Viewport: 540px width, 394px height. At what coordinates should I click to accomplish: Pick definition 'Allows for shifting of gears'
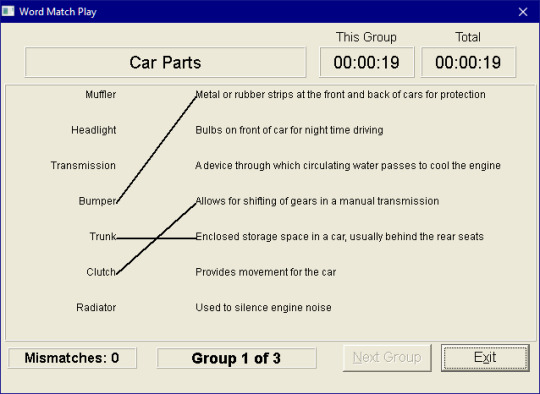pyautogui.click(x=317, y=201)
